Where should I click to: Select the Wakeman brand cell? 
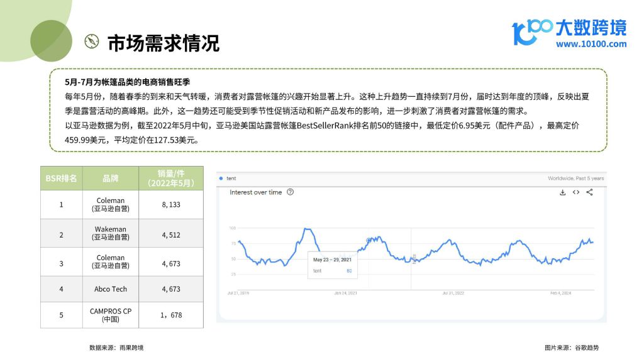pos(111,233)
